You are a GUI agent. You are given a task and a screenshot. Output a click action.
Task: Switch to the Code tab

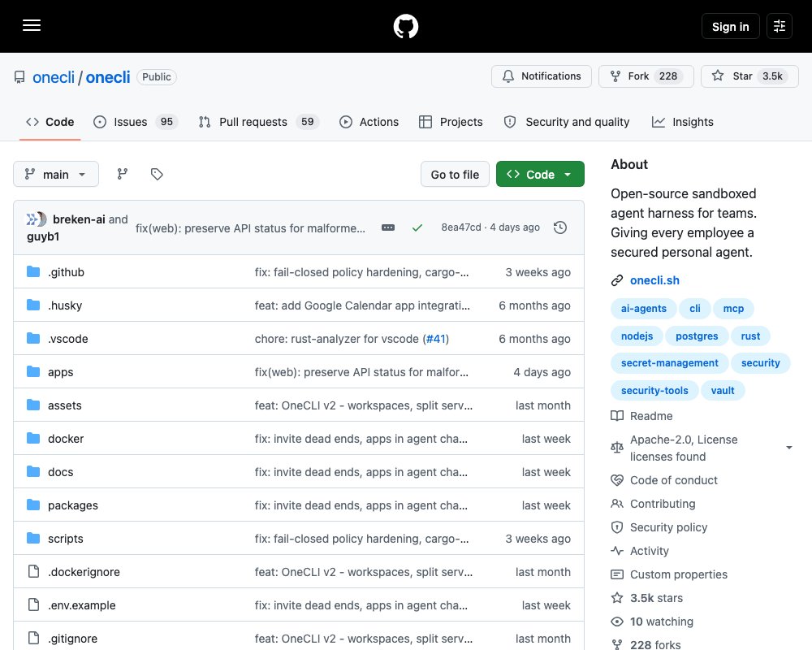click(50, 122)
